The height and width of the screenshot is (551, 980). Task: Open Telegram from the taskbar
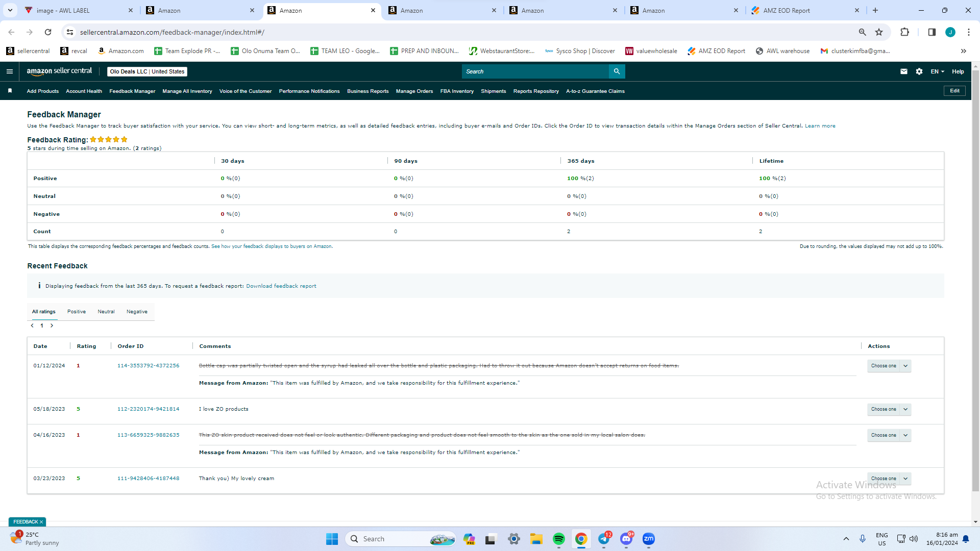[604, 539]
